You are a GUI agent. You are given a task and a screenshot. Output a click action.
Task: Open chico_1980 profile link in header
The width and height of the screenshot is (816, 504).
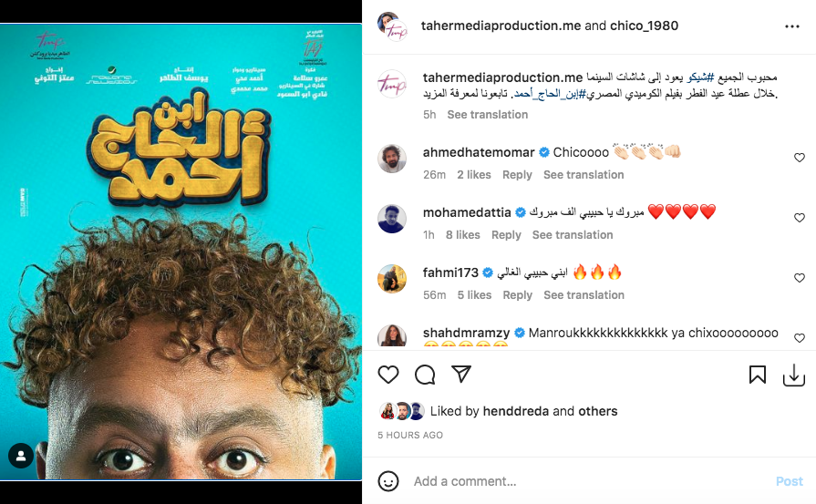(x=645, y=26)
